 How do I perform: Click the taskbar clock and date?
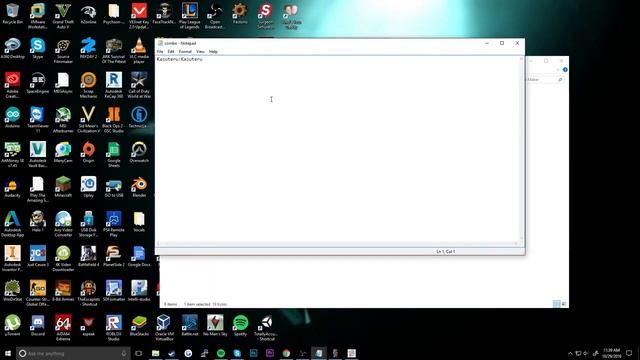tap(611, 353)
